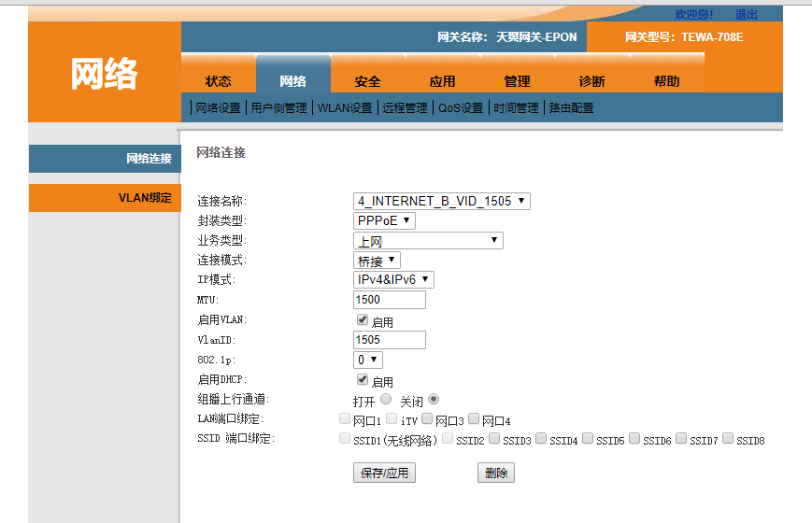The width and height of the screenshot is (812, 523).
Task: Select 打开 for 组播上行通道
Action: pos(386,399)
